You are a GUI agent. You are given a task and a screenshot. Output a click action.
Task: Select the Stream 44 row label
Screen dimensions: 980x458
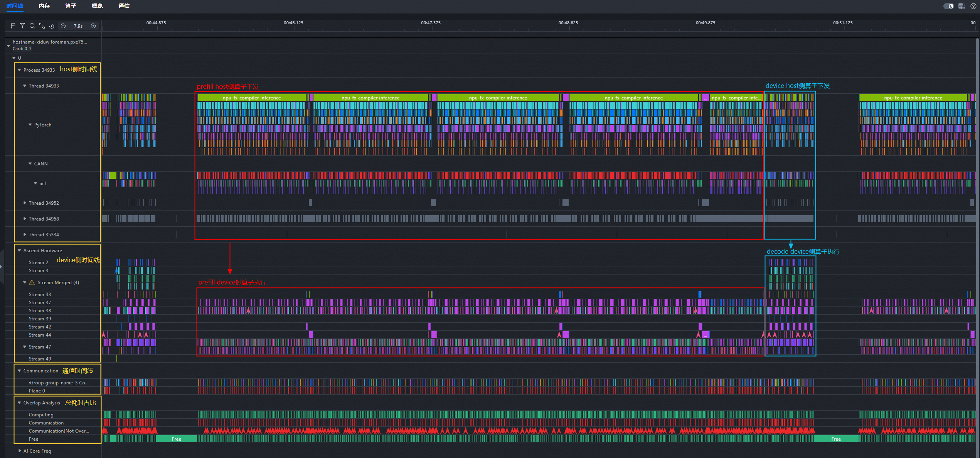40,335
